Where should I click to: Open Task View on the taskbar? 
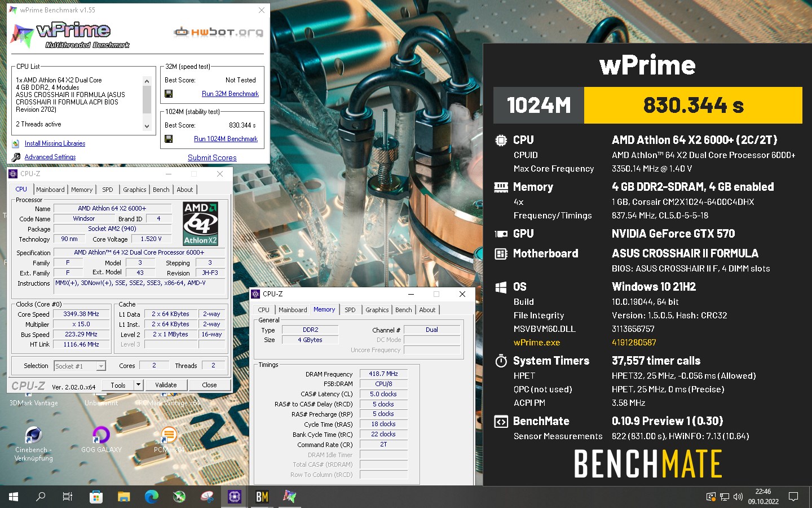pyautogui.click(x=68, y=497)
